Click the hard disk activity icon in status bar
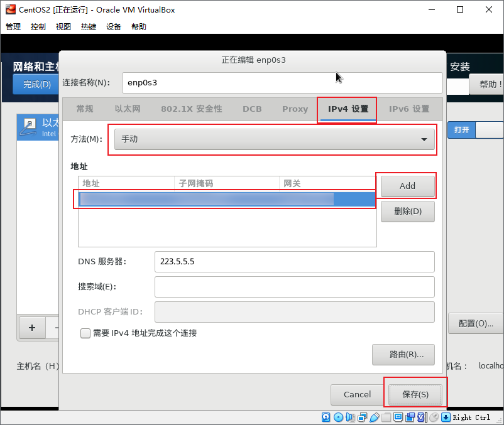This screenshot has height=425, width=504. pos(326,417)
